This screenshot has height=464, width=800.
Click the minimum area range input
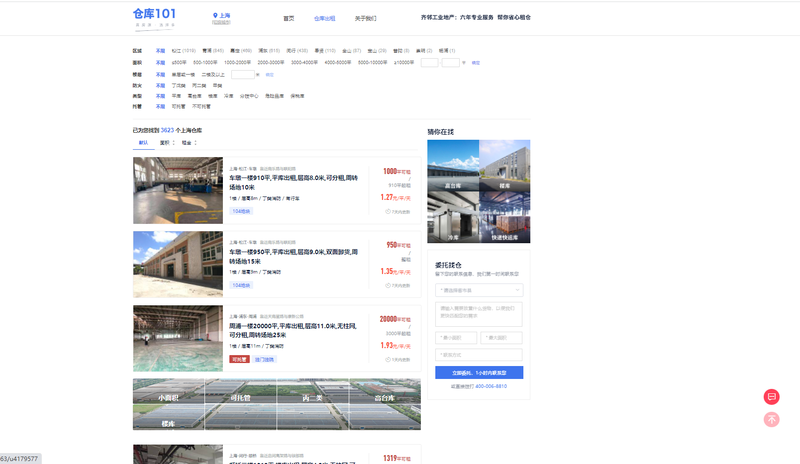tap(429, 62)
